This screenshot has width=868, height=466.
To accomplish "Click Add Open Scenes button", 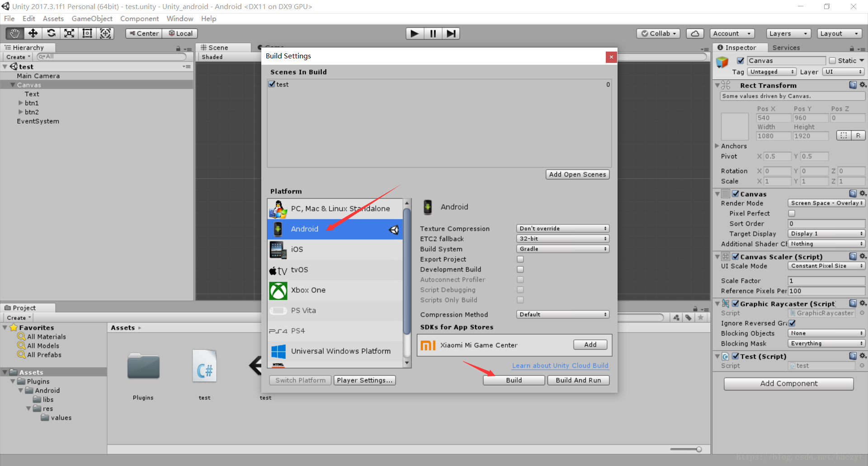I will point(577,175).
